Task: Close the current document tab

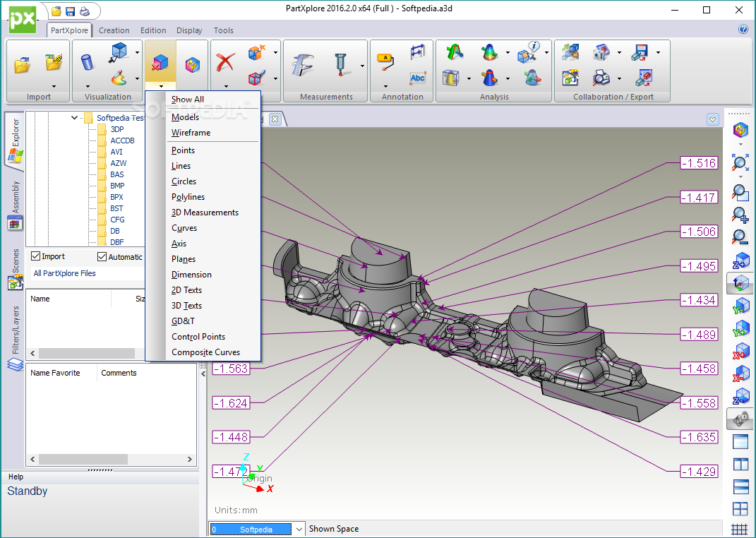Action: pyautogui.click(x=275, y=119)
